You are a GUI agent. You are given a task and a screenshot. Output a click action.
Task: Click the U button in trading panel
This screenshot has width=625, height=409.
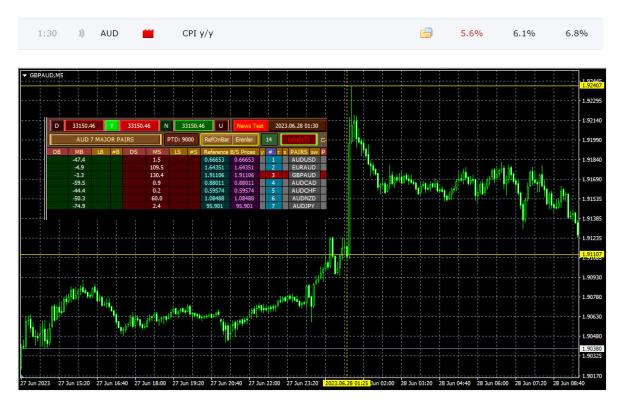point(220,126)
